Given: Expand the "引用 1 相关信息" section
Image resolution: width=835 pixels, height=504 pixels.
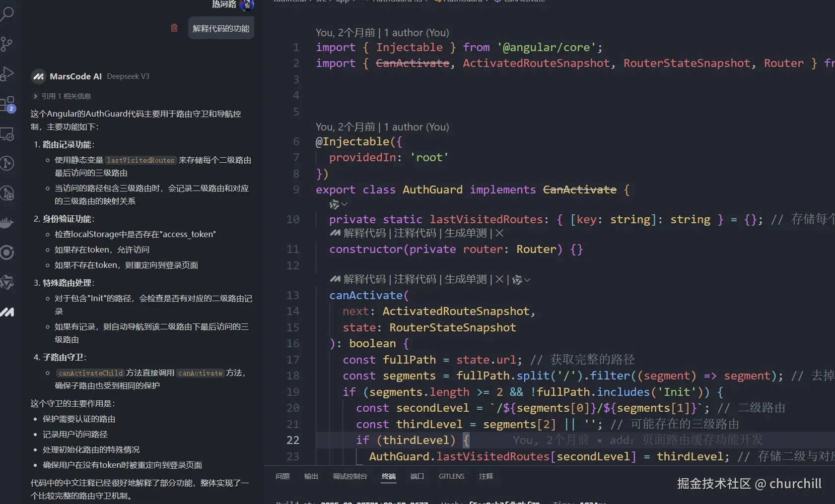Looking at the screenshot, I should (62, 96).
